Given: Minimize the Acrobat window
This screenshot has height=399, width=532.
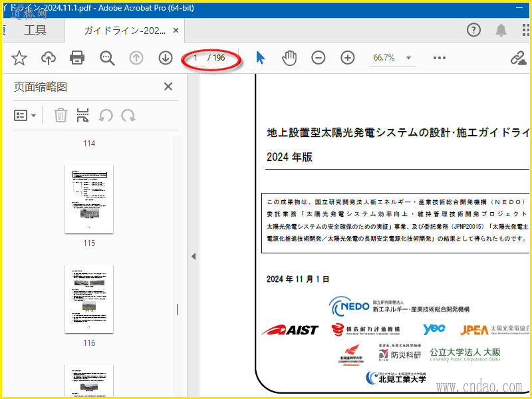Looking at the screenshot, I should [x=519, y=7].
